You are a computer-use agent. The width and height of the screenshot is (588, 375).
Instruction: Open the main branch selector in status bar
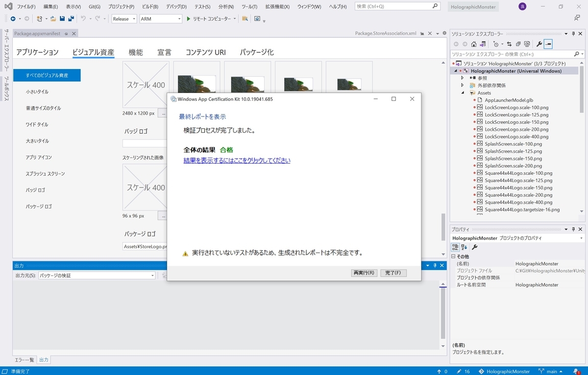pyautogui.click(x=551, y=372)
